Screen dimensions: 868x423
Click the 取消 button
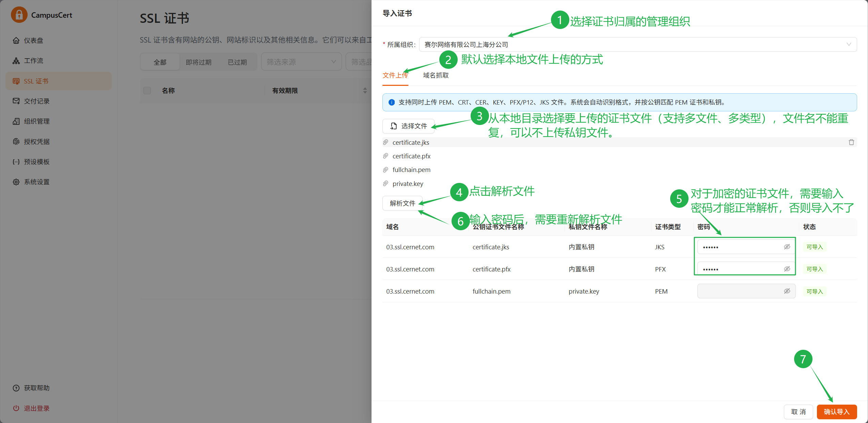point(798,412)
